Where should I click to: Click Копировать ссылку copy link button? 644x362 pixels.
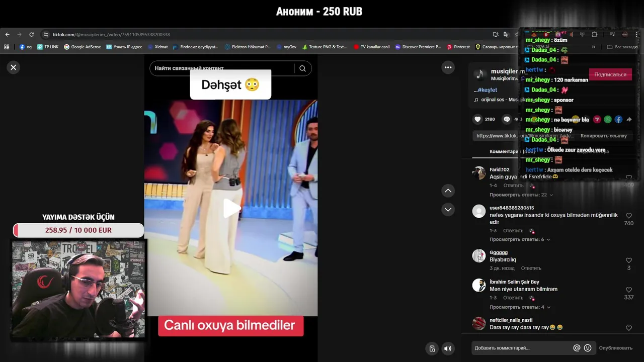tap(604, 136)
